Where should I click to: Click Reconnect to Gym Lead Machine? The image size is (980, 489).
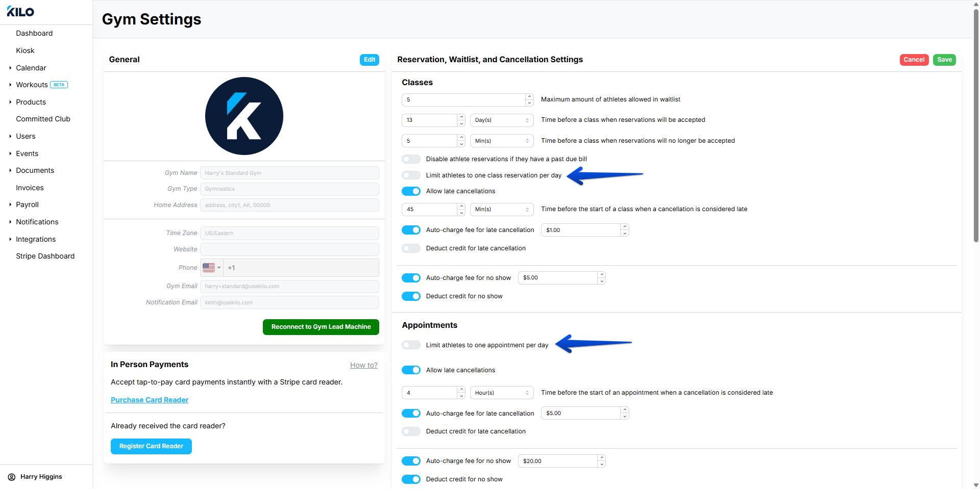tap(321, 327)
